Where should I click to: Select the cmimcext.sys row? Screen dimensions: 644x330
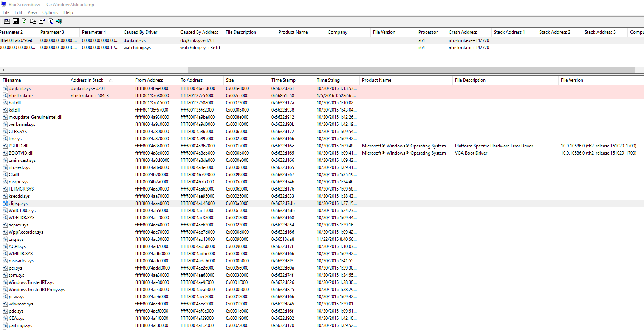point(322,160)
